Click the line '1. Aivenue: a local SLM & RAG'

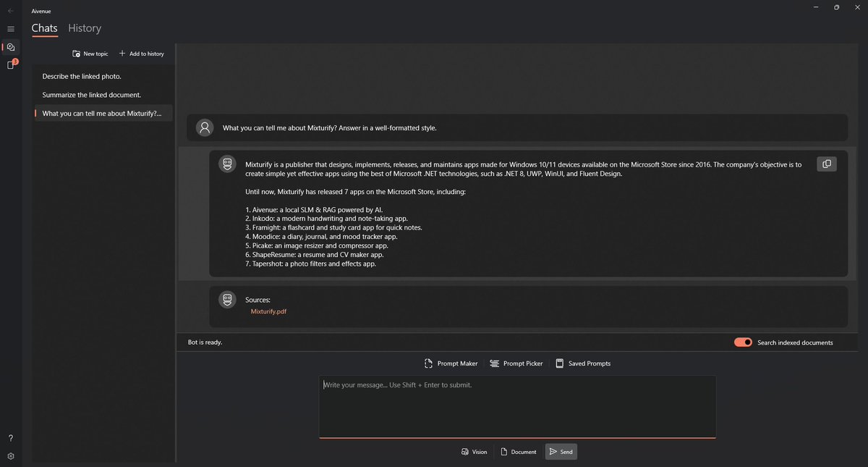pyautogui.click(x=314, y=210)
